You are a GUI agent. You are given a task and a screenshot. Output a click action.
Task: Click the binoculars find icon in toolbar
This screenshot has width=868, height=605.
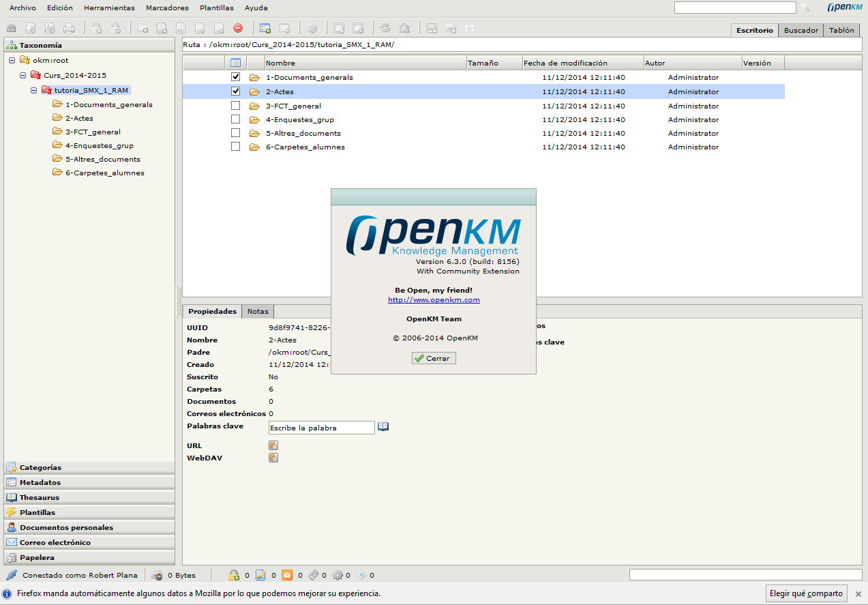(11, 28)
